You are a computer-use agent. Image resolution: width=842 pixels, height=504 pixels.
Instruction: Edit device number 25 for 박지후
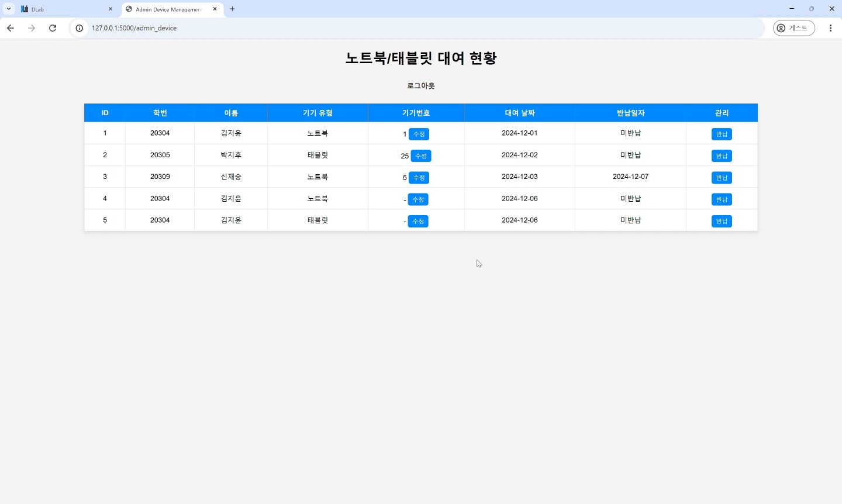pyautogui.click(x=421, y=156)
